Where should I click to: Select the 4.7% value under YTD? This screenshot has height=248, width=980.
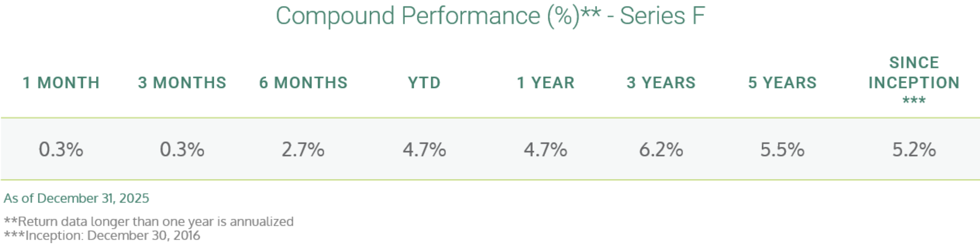click(x=424, y=149)
